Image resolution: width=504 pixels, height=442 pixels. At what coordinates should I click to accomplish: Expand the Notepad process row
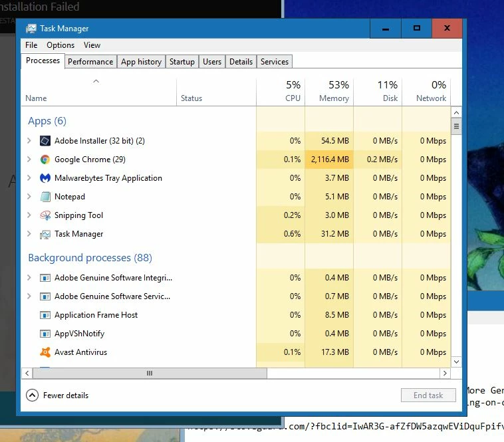point(29,197)
